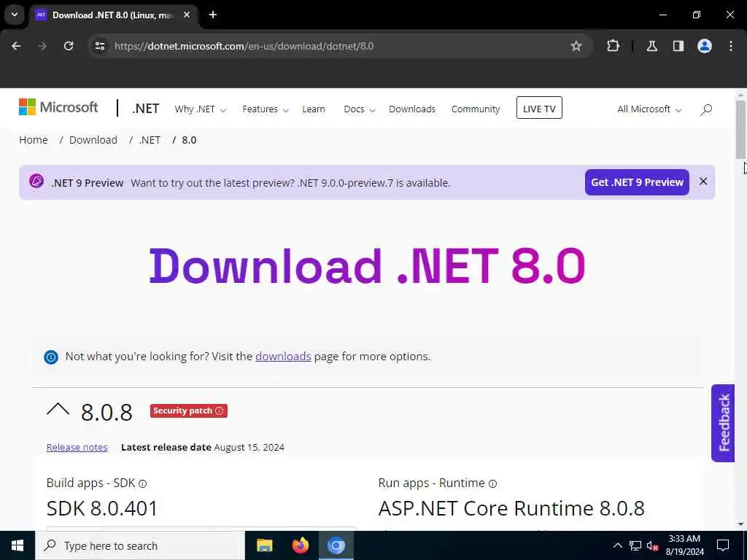Click the browser forward arrow

point(42,46)
